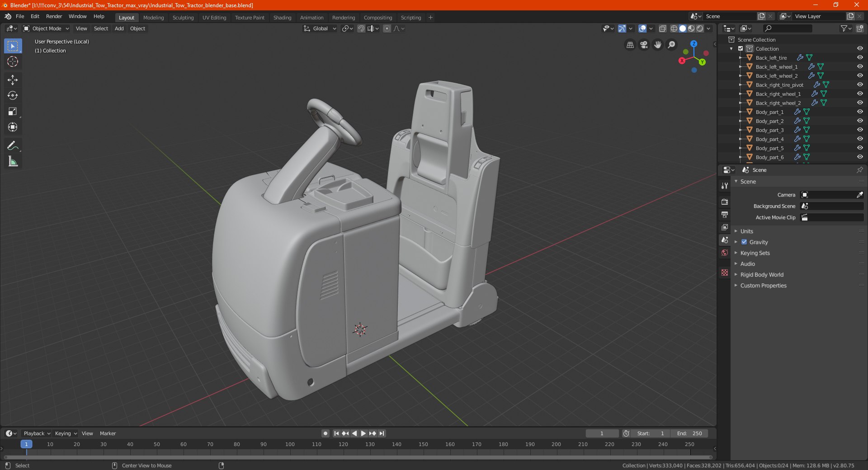Image resolution: width=868 pixels, height=470 pixels.
Task: Toggle the Gravity checkbox
Action: tap(744, 242)
